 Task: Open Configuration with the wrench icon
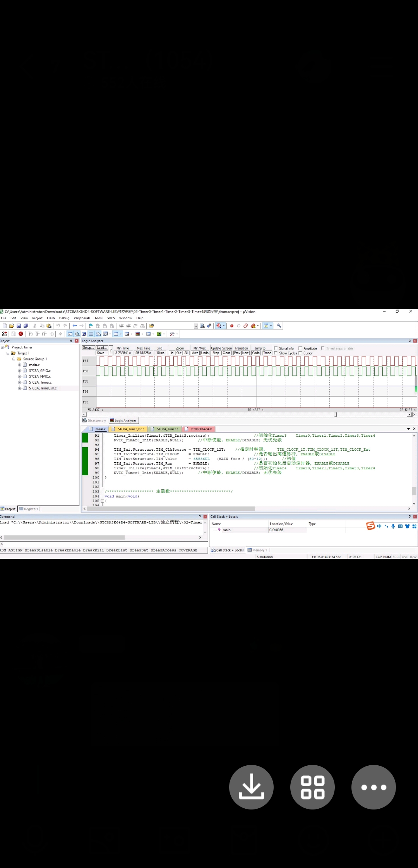coord(279,326)
